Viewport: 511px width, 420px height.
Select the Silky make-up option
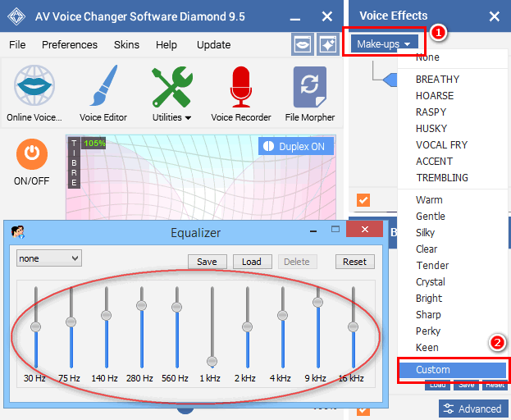(453, 233)
